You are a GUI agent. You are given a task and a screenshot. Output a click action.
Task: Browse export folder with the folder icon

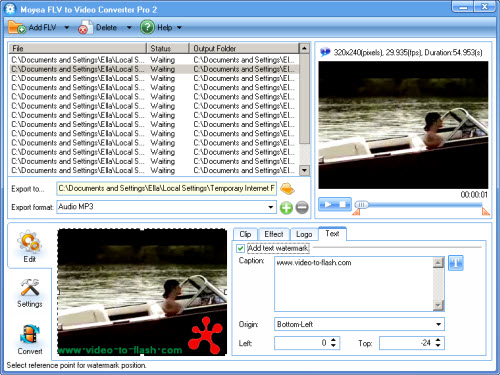[x=287, y=189]
